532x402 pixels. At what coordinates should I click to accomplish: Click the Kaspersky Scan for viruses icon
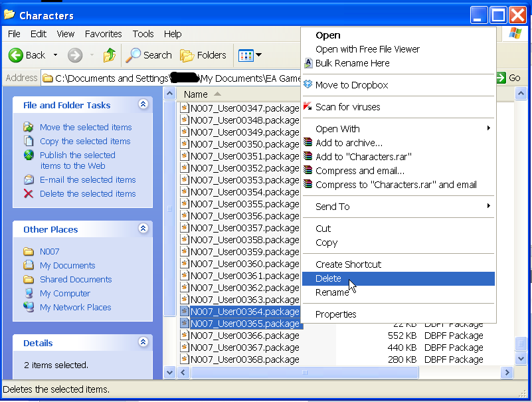(308, 106)
